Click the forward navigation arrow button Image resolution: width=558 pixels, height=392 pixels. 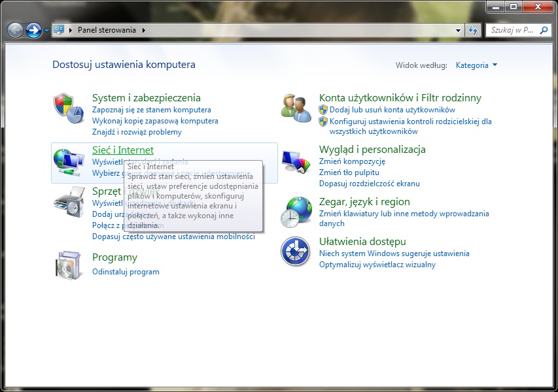(x=34, y=30)
